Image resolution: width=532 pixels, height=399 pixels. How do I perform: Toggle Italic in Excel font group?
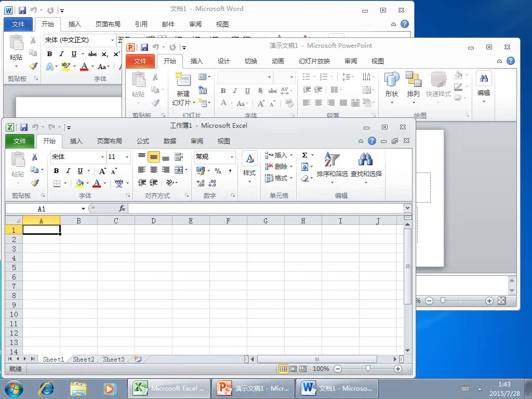point(68,170)
